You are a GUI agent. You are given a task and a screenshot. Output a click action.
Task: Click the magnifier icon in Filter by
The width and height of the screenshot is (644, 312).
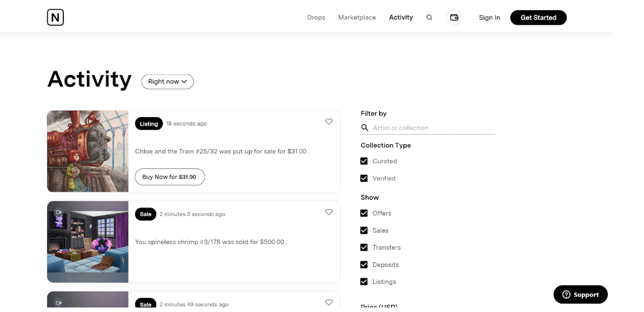point(364,128)
